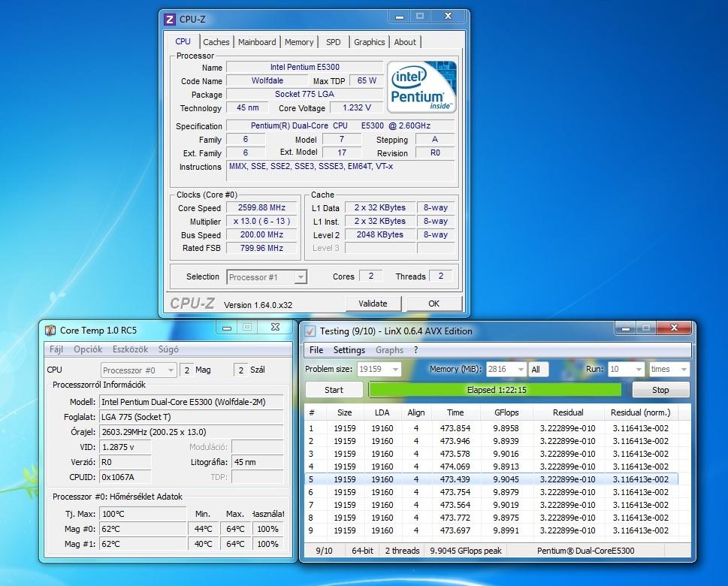Close the CPU-Z window

tap(448, 17)
